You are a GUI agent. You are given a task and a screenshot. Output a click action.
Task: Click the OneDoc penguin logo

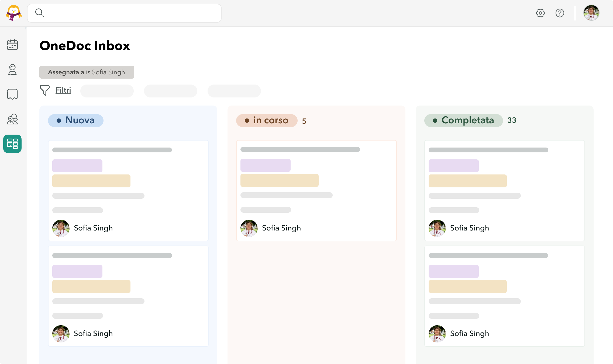13,13
